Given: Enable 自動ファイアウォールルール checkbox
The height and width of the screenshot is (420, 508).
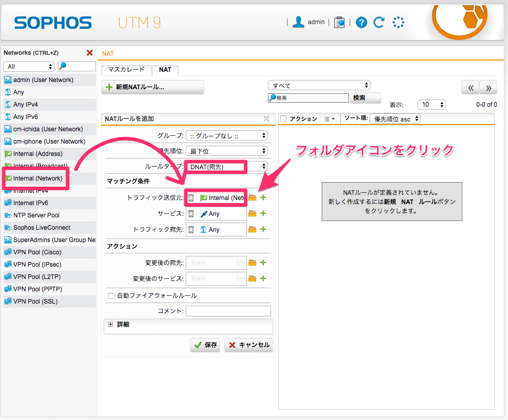Looking at the screenshot, I should 111,296.
